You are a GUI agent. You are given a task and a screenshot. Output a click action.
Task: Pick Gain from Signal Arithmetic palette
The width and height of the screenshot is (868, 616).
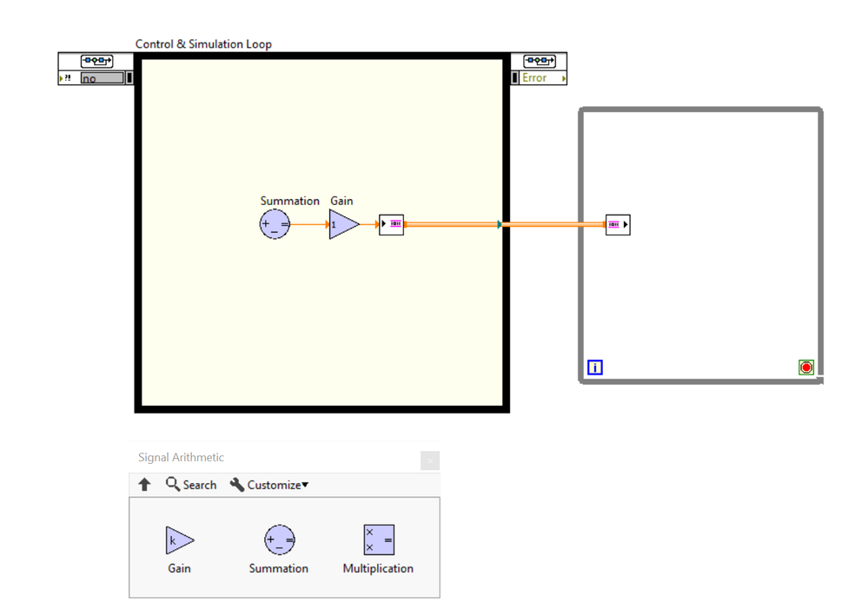coord(179,540)
